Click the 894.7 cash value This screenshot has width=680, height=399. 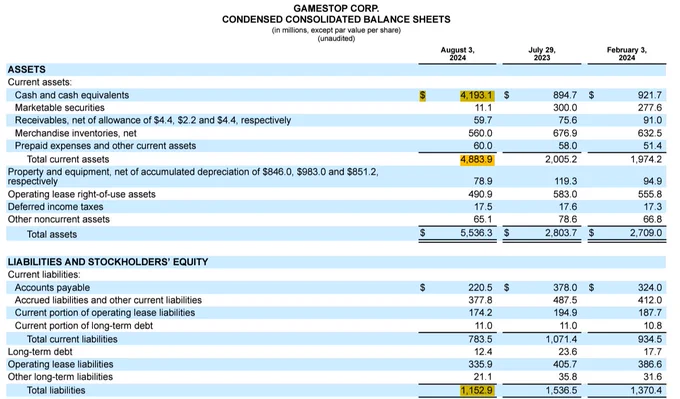tap(565, 95)
